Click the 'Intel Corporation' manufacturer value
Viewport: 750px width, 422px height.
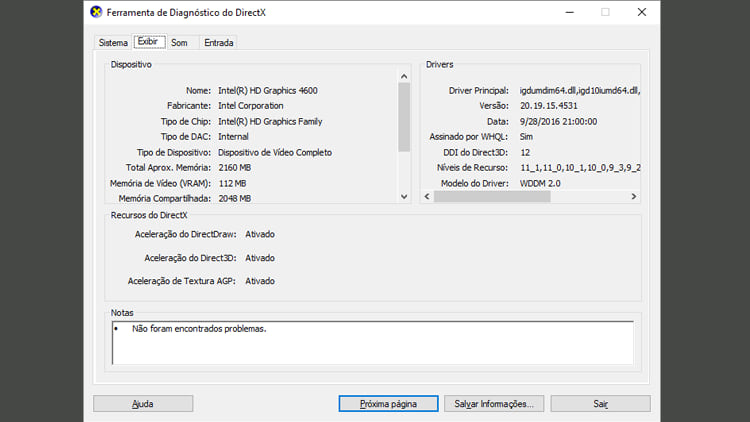tap(251, 106)
